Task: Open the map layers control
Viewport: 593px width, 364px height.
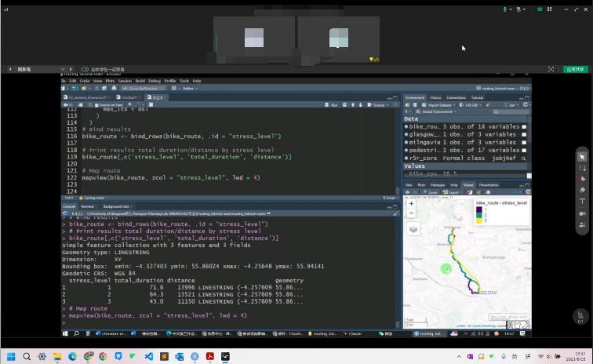Action: [413, 227]
